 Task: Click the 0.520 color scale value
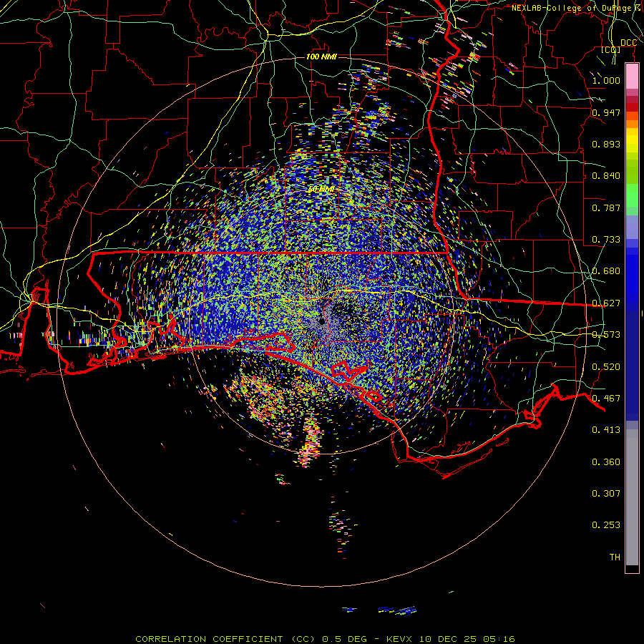(x=606, y=367)
